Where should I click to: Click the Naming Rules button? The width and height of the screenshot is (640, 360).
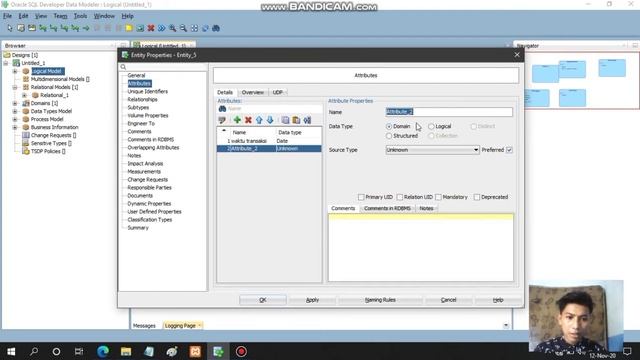(380, 300)
